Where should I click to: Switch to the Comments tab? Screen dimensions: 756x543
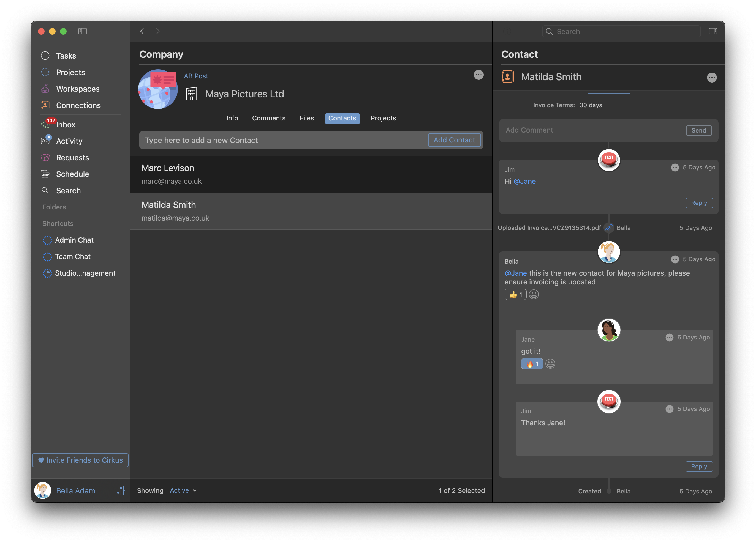pyautogui.click(x=268, y=118)
